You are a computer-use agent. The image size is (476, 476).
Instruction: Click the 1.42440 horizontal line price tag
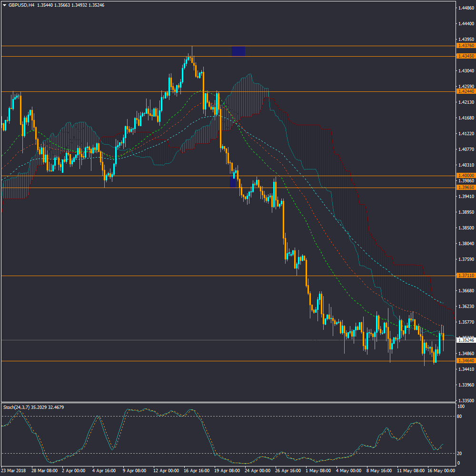click(465, 91)
